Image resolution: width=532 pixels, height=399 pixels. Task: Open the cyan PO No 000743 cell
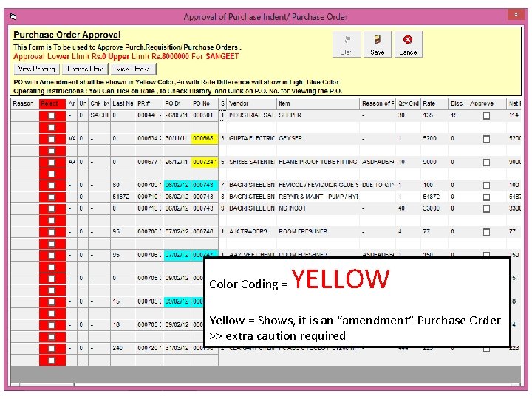coord(205,185)
